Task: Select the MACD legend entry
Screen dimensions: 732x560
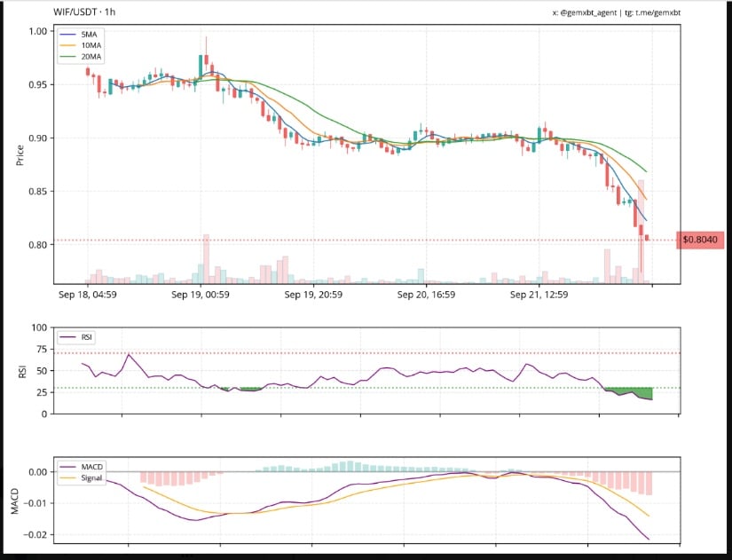Action: click(x=81, y=467)
